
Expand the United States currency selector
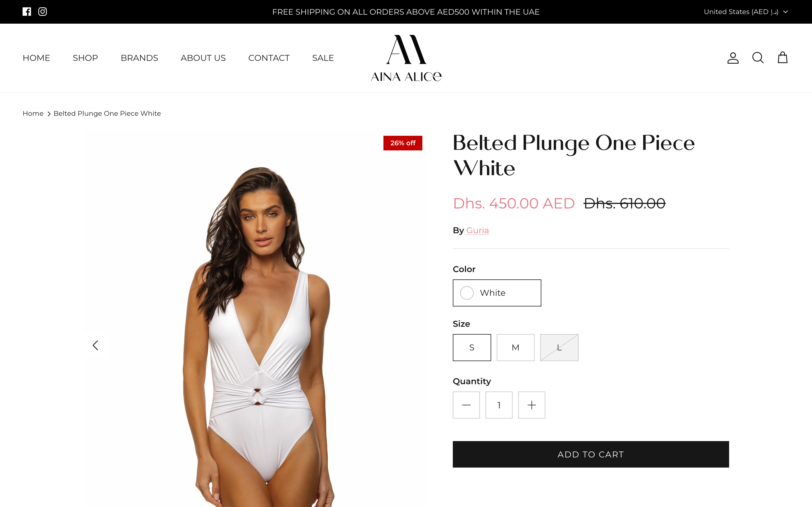[x=745, y=12]
